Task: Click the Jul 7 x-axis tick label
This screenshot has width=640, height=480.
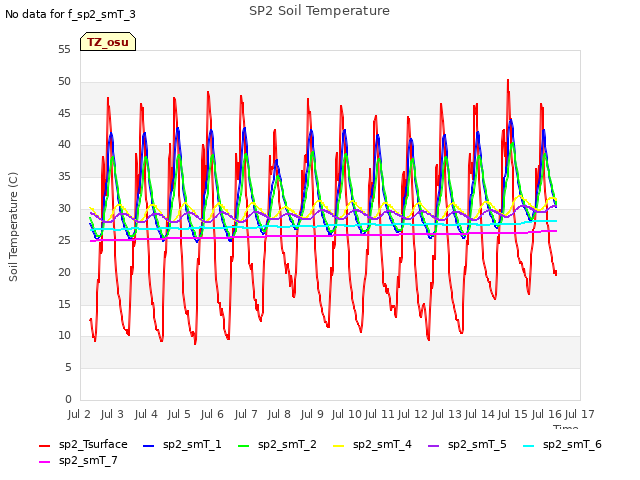Action: 246,414
